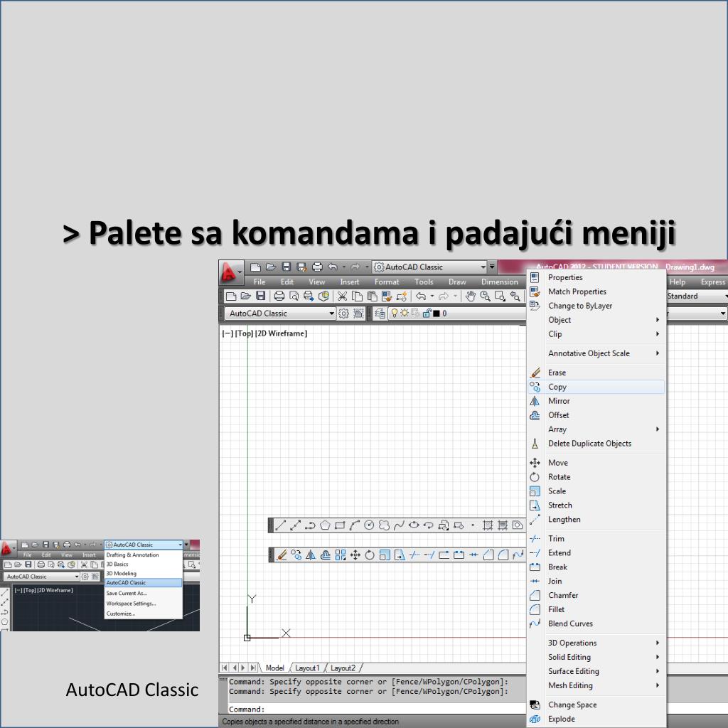Click Workspace Settings... in workspace list
The image size is (728, 728).
pyautogui.click(x=144, y=604)
